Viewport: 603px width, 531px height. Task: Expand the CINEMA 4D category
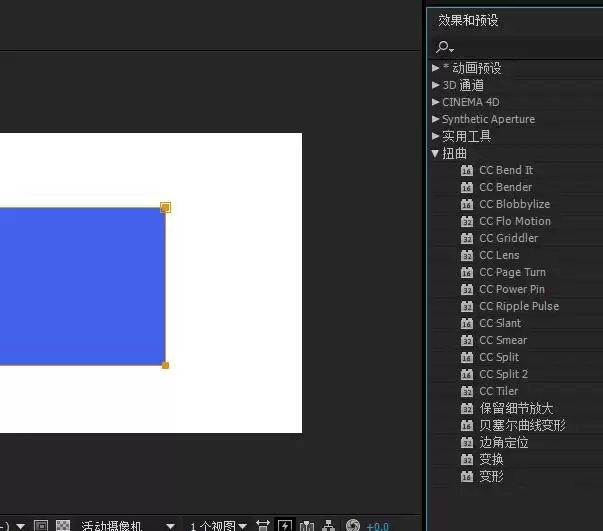point(436,102)
